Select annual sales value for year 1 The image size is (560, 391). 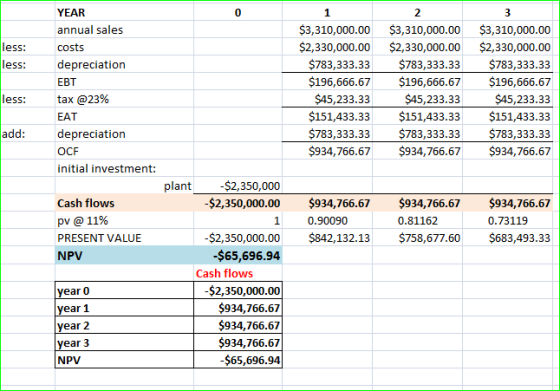(327, 30)
